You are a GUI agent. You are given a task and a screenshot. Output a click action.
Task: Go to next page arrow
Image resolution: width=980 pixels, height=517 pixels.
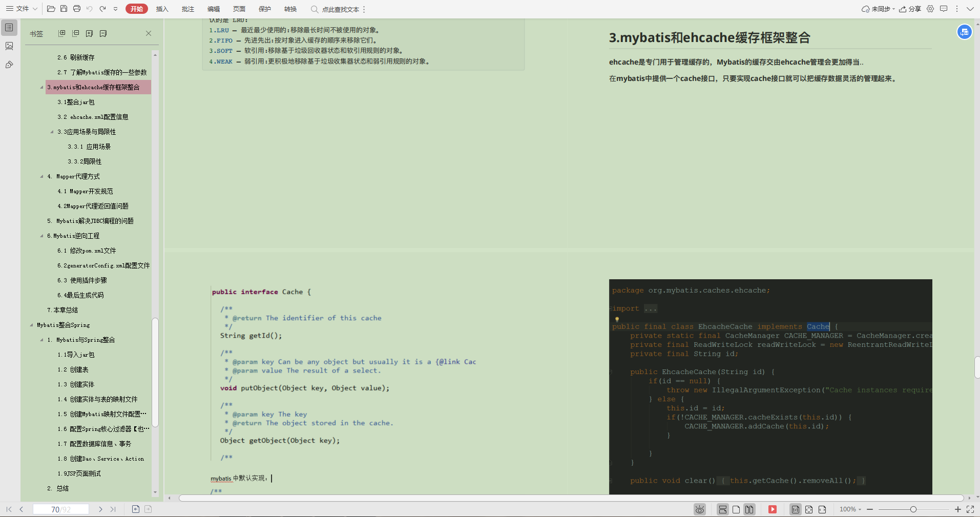tap(100, 509)
